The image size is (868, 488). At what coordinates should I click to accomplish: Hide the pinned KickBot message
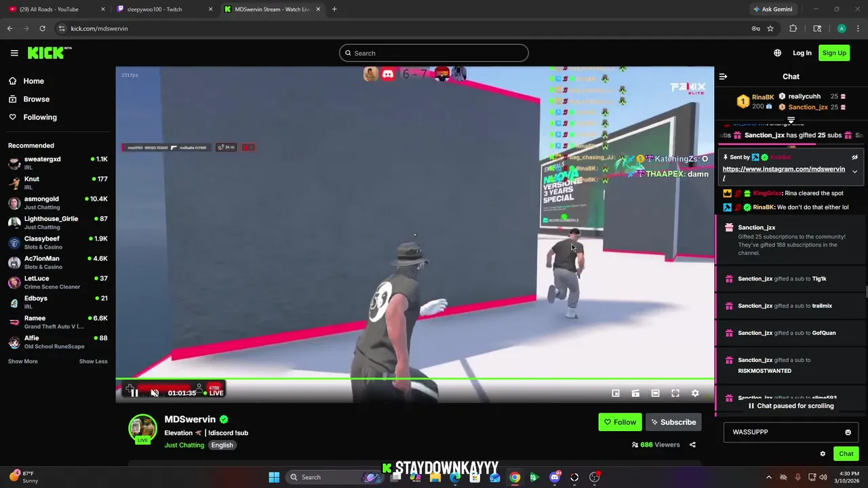click(x=854, y=157)
